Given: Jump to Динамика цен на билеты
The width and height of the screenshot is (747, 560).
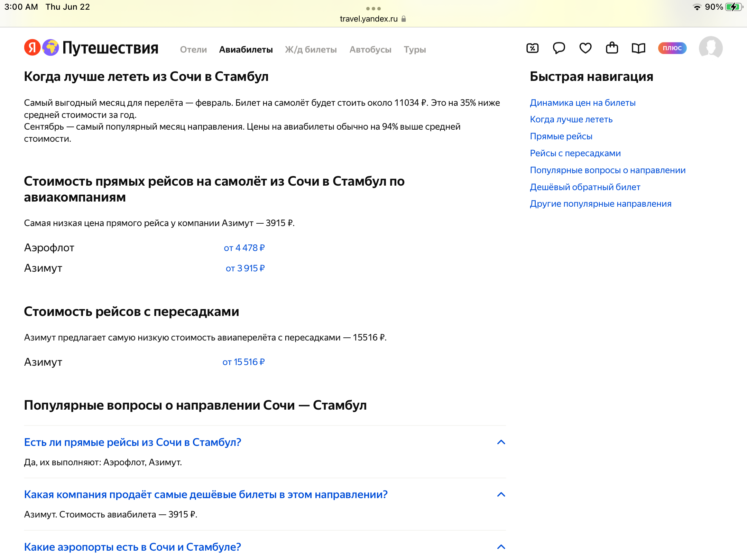Looking at the screenshot, I should pyautogui.click(x=582, y=103).
